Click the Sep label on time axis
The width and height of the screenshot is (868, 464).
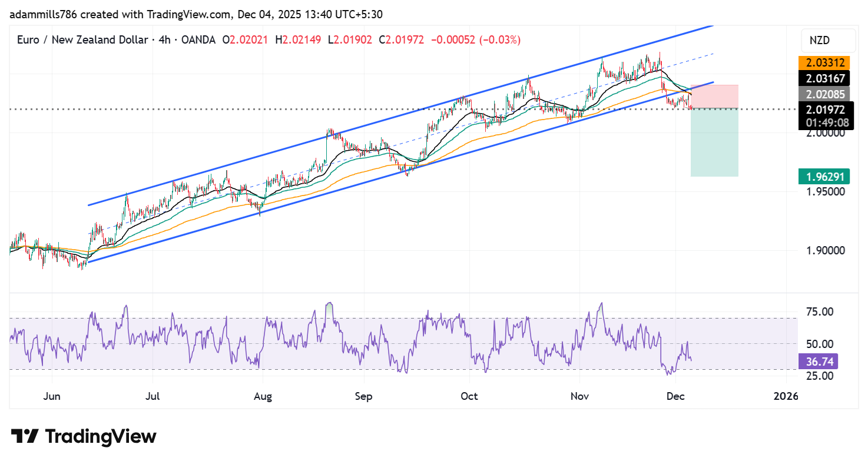(363, 396)
